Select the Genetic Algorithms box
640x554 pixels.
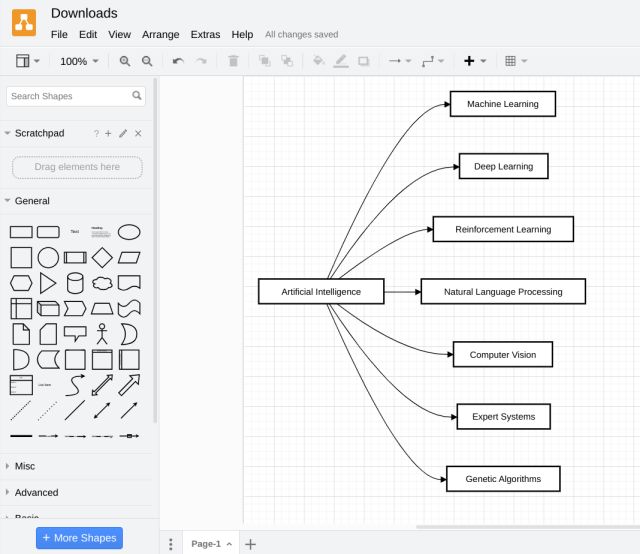coord(503,479)
